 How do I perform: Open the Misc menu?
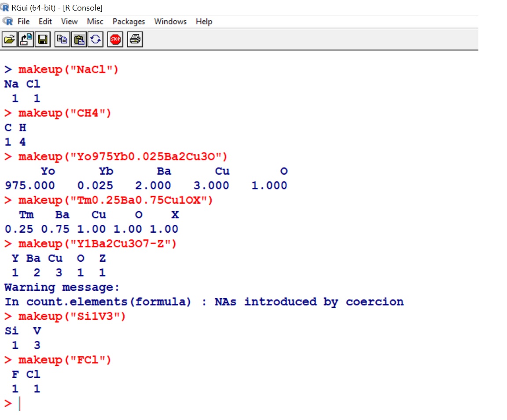[x=95, y=22]
